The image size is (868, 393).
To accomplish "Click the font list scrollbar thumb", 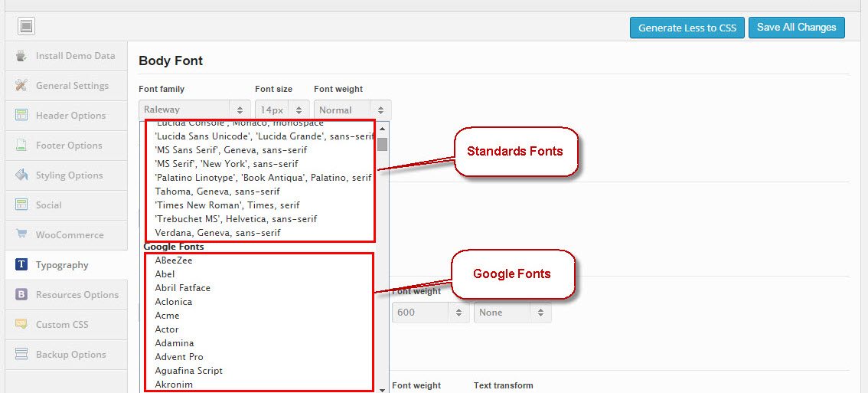I will click(x=382, y=144).
